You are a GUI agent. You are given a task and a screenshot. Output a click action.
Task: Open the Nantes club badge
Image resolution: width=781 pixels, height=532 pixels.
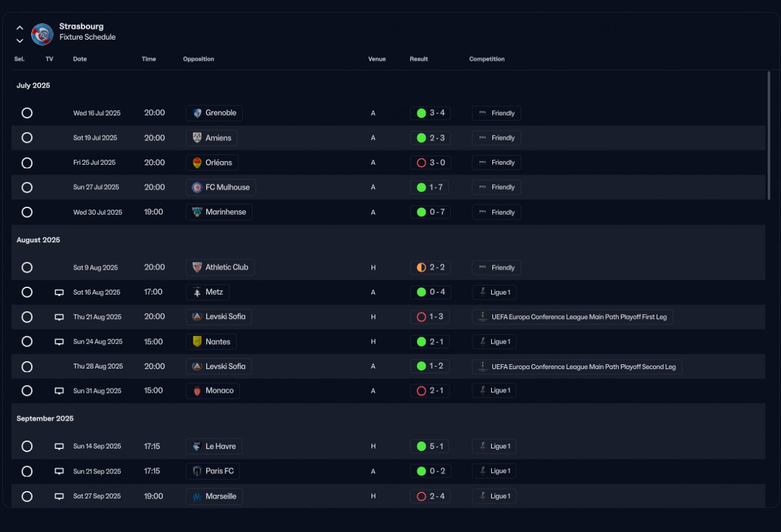197,342
